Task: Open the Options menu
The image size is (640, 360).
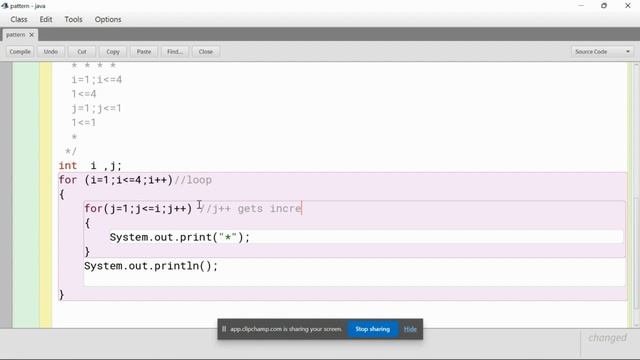Action: [x=108, y=19]
